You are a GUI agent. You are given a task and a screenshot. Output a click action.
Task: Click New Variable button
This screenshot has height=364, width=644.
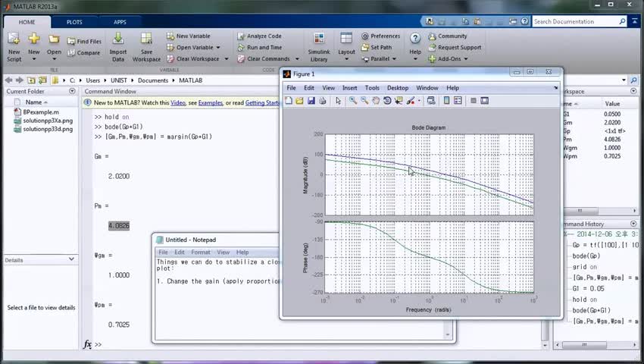(x=189, y=36)
